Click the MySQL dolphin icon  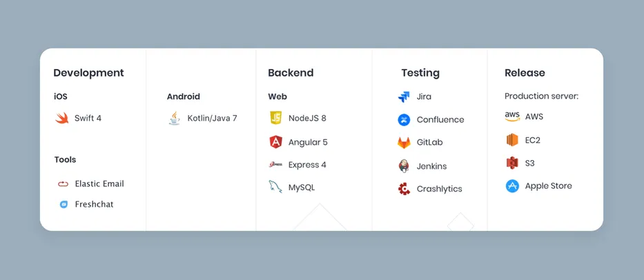(x=276, y=187)
